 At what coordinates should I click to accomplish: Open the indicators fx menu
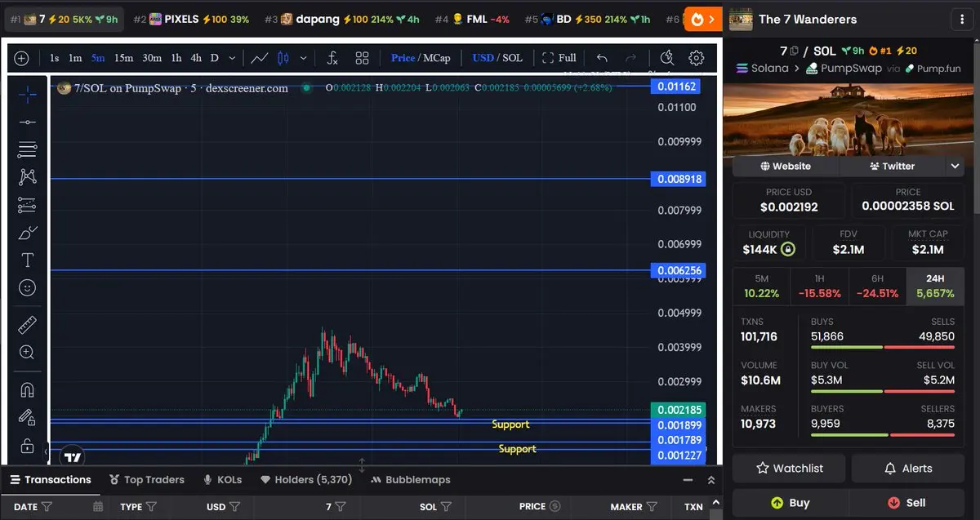pyautogui.click(x=332, y=58)
